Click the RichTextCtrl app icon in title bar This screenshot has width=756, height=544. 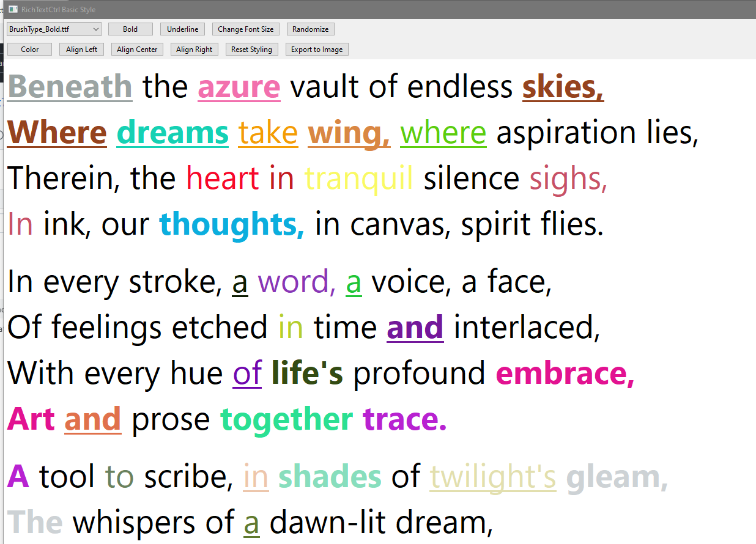click(13, 9)
